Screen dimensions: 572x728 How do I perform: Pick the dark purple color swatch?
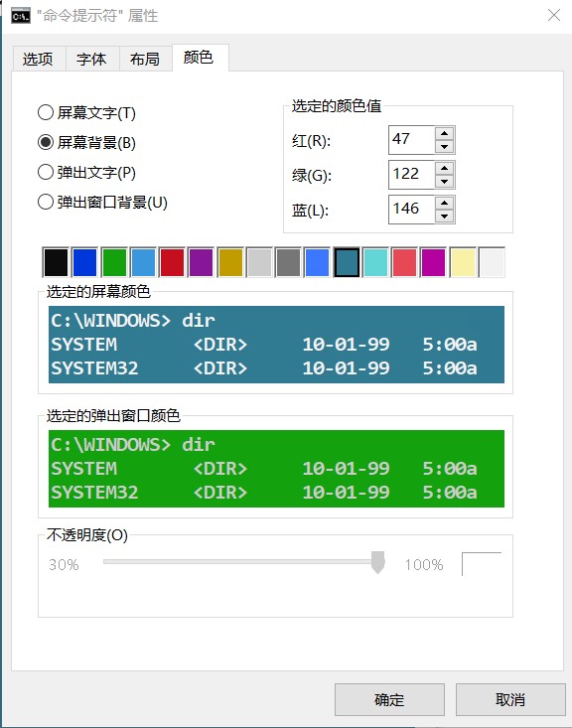[201, 262]
